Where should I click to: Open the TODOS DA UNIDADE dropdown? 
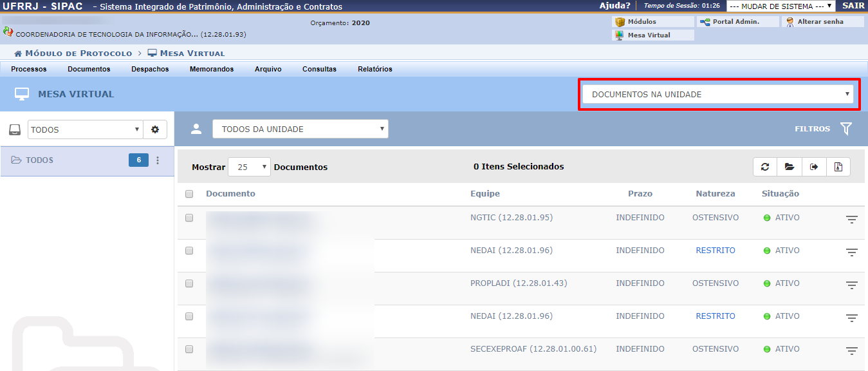[x=300, y=129]
